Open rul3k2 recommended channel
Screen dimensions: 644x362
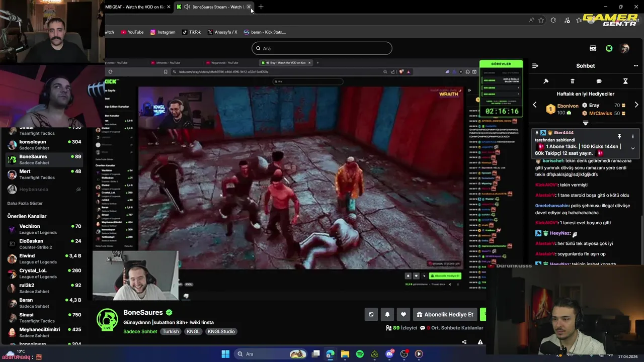click(44, 288)
